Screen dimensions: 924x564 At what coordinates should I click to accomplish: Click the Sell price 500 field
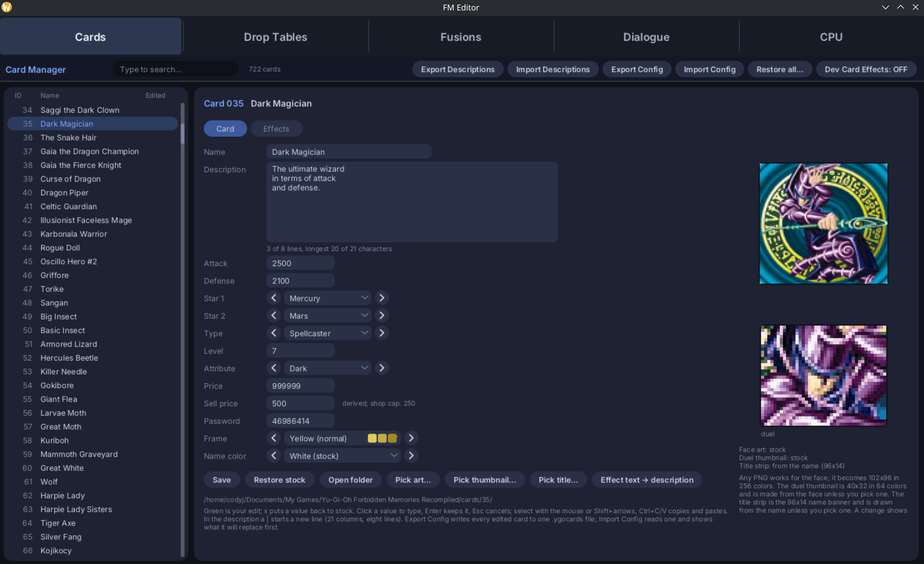coord(300,403)
